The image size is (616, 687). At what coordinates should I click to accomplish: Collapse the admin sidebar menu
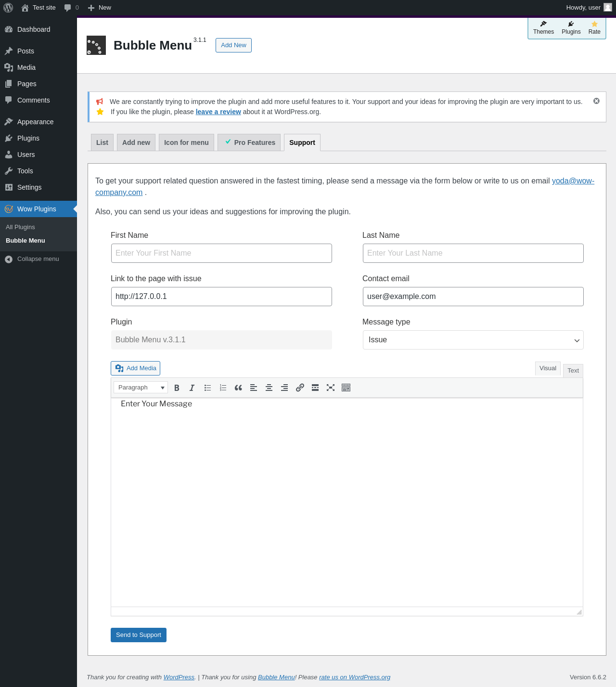point(38,259)
